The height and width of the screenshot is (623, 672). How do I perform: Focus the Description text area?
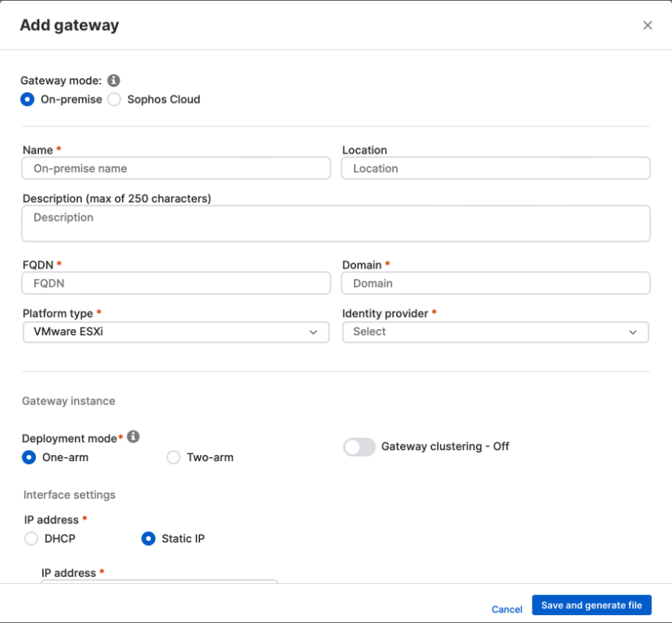(x=336, y=223)
